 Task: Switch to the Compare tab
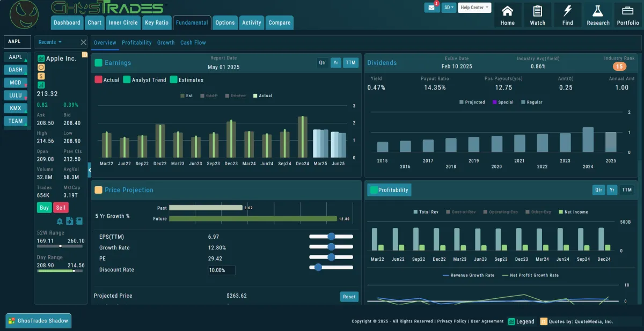coord(280,23)
